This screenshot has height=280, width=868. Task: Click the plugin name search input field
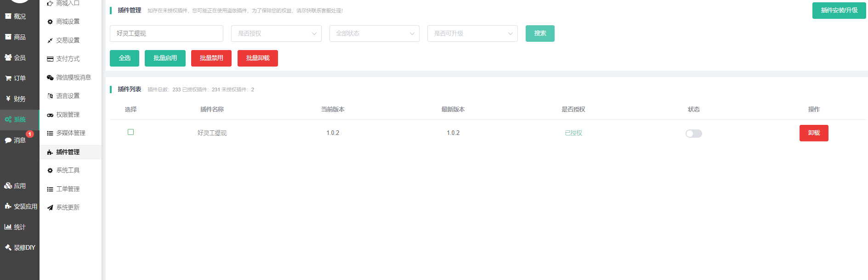click(x=166, y=34)
